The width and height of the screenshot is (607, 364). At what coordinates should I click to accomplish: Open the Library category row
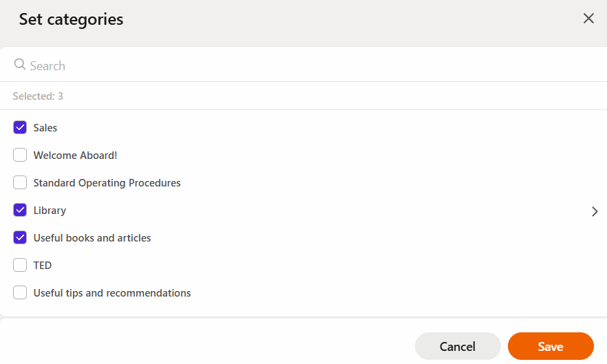[x=303, y=211]
